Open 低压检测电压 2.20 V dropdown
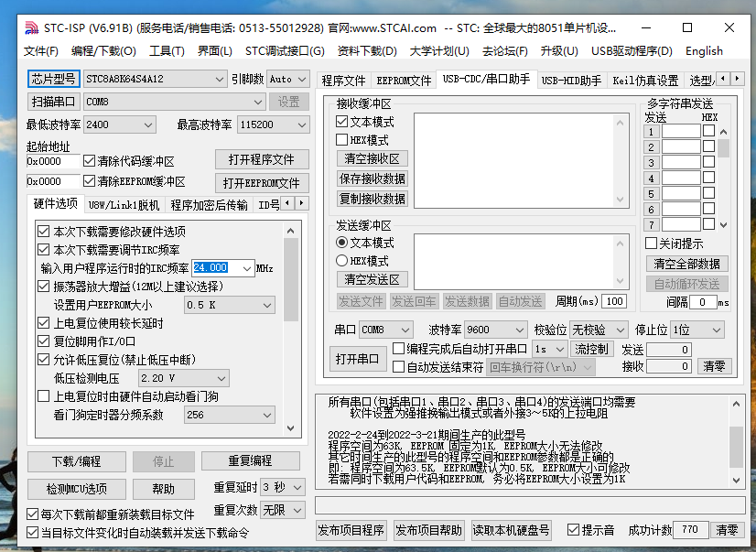Image resolution: width=756 pixels, height=552 pixels. point(183,378)
